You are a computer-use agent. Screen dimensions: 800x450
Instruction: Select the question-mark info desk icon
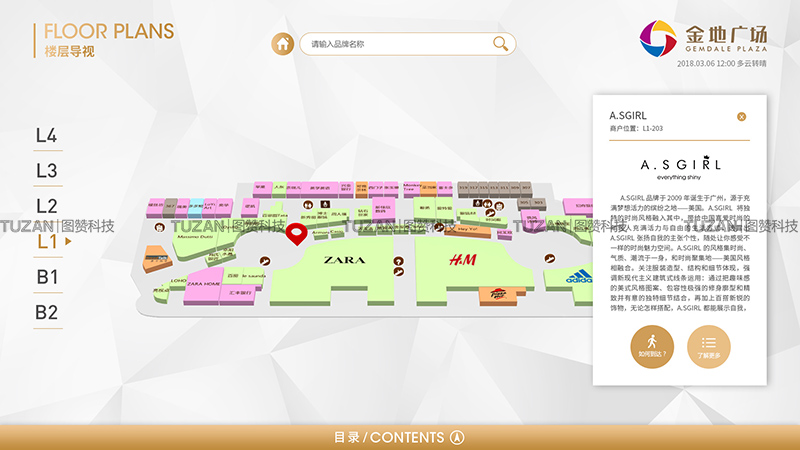398,261
